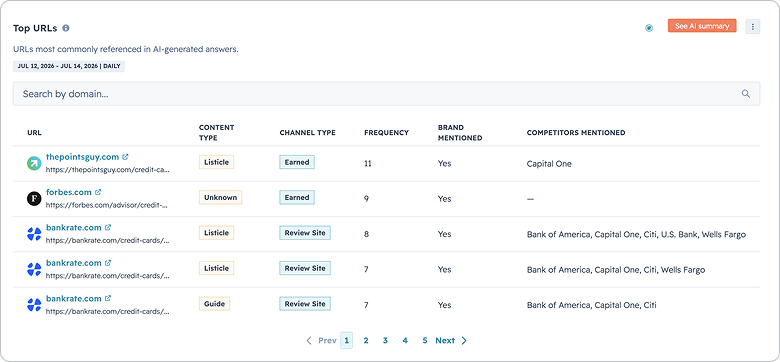Click the Review Site tag in the Guide row
The image size is (780, 362).
pos(305,304)
